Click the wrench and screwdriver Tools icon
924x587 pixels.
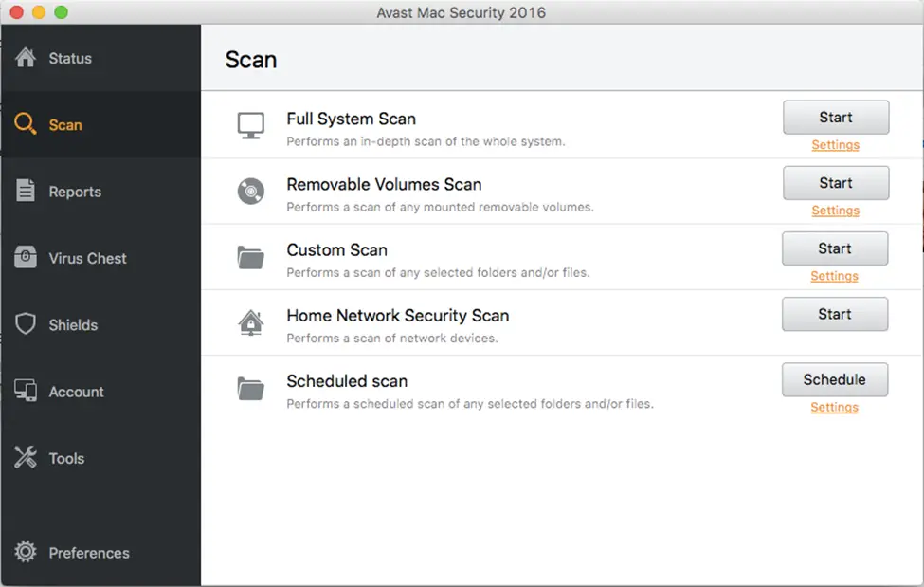coord(26,457)
